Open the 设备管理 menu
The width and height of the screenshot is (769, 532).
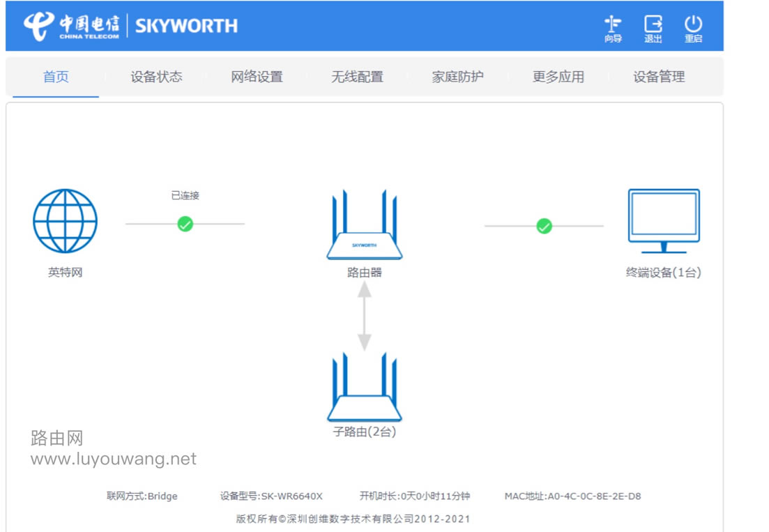coord(658,77)
